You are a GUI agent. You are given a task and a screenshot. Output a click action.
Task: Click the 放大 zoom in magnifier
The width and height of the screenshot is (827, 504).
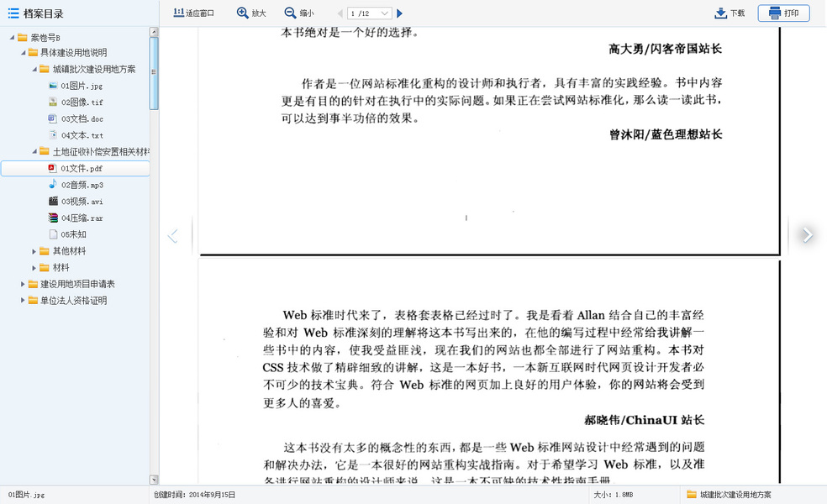pos(243,13)
